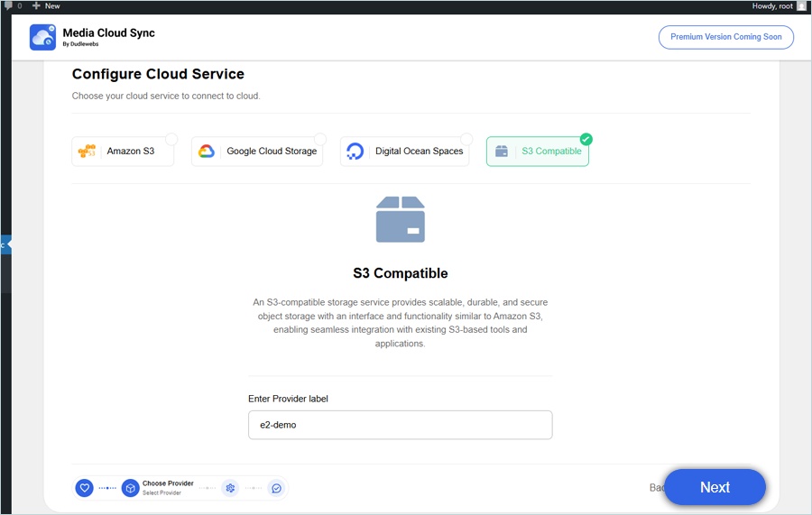The width and height of the screenshot is (812, 515).
Task: Click the Choose Provider cube step icon
Action: click(131, 488)
